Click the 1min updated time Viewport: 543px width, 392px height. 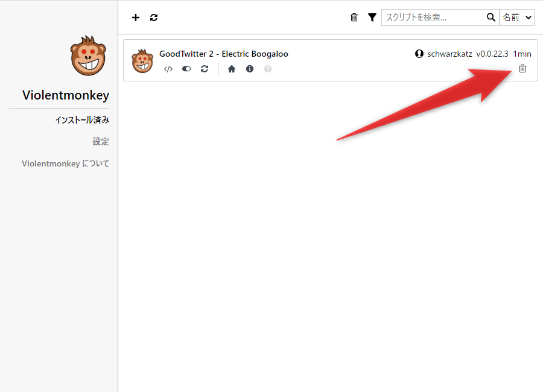click(522, 54)
